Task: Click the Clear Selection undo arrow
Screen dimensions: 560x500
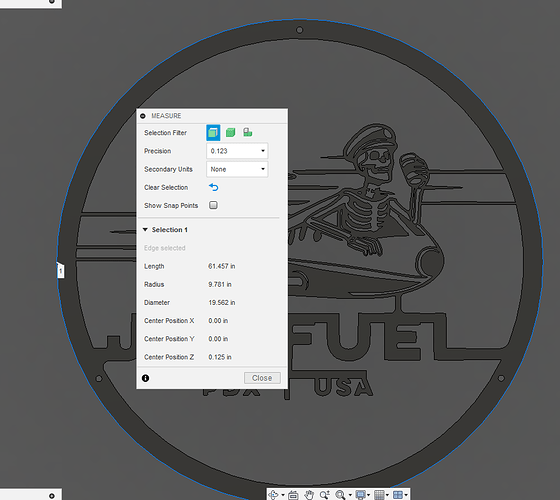Action: [x=214, y=187]
